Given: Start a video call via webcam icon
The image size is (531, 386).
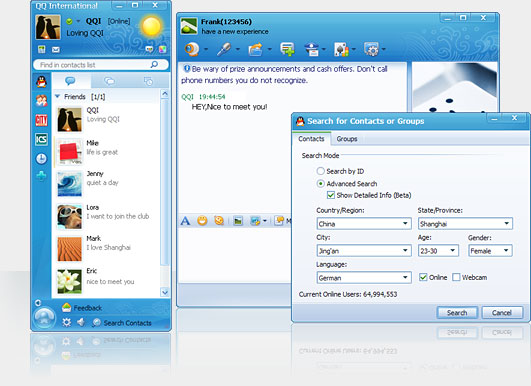Looking at the screenshot, I should coord(192,49).
